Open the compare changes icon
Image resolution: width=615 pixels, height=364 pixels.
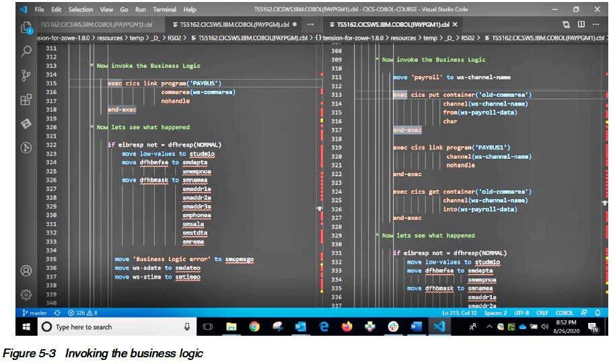(x=566, y=24)
